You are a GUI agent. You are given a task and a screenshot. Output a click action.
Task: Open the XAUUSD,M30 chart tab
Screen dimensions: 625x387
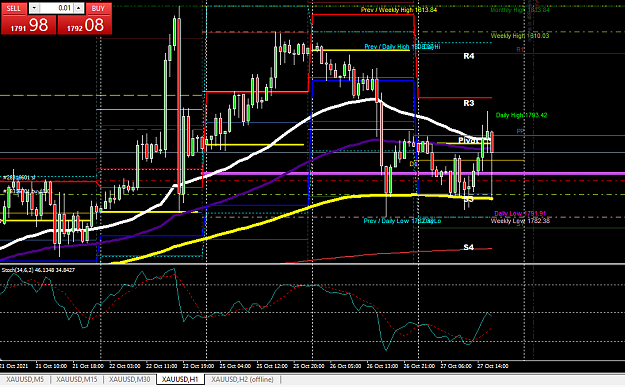(130, 379)
